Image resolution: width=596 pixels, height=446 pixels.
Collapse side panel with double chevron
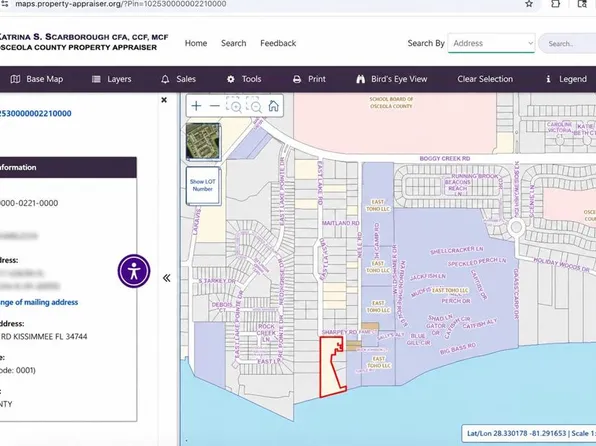166,278
